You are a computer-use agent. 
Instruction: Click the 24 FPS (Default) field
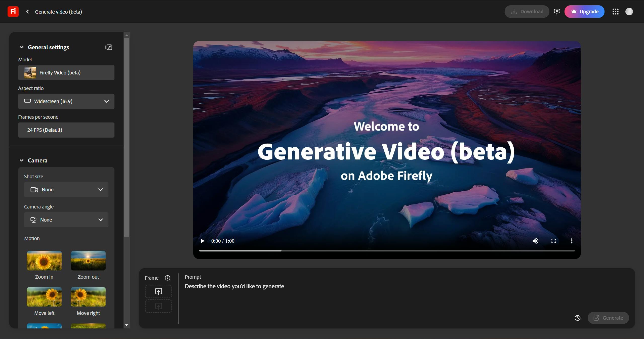(x=66, y=130)
